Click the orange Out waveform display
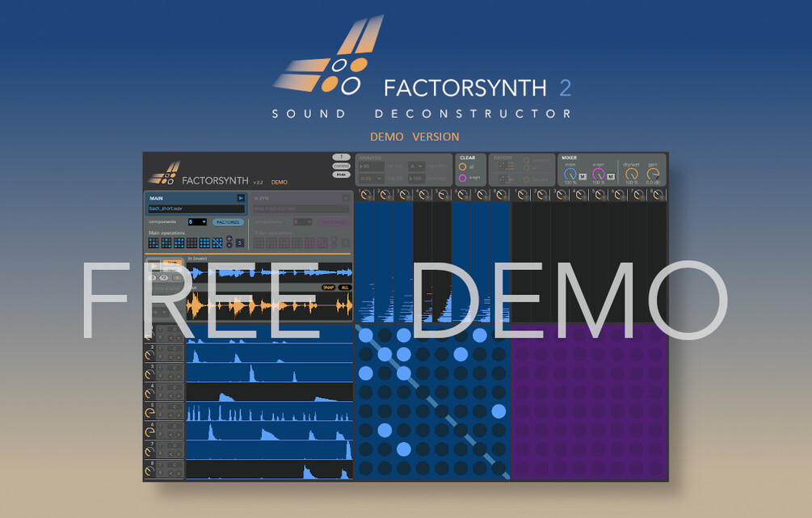812x518 pixels. [269, 306]
